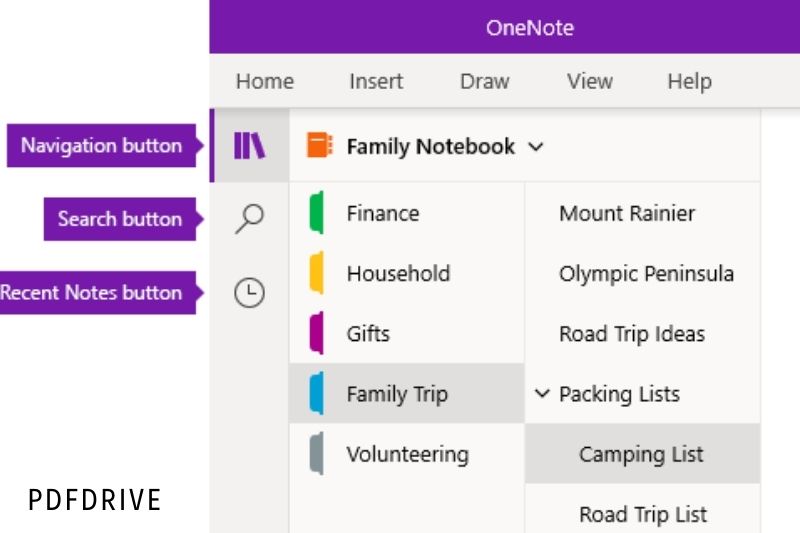Open Recent Notes clock icon
This screenshot has width=800, height=533.
tap(249, 293)
